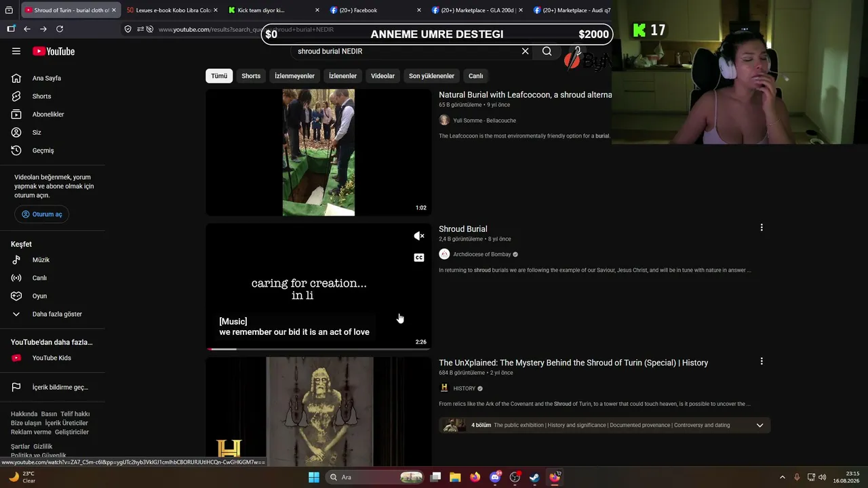868x488 pixels.
Task: Seek on the Shroud Burial preview progress bar
Action: coord(319,349)
